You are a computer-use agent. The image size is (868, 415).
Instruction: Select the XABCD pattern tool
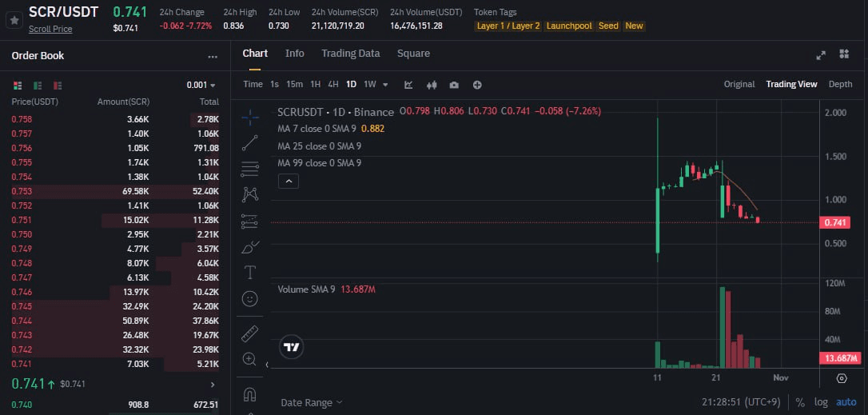coord(250,194)
